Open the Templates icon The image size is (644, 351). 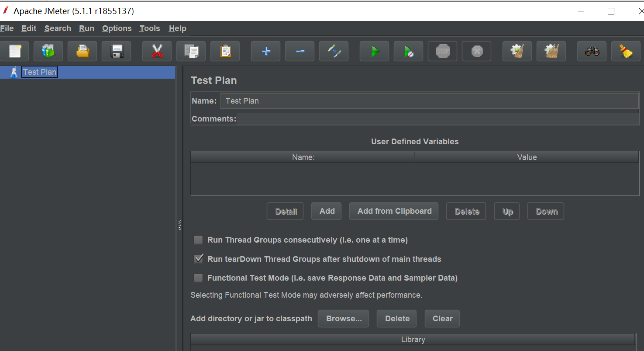(x=48, y=51)
